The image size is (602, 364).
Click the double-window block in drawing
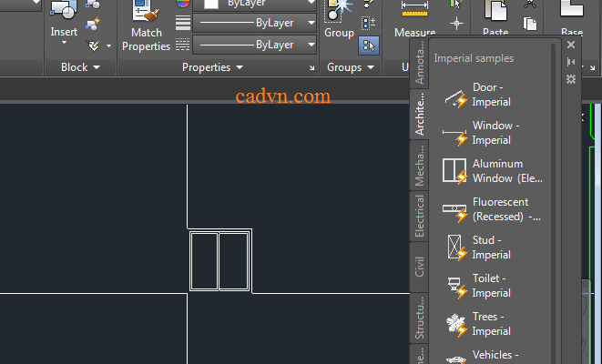(x=219, y=261)
